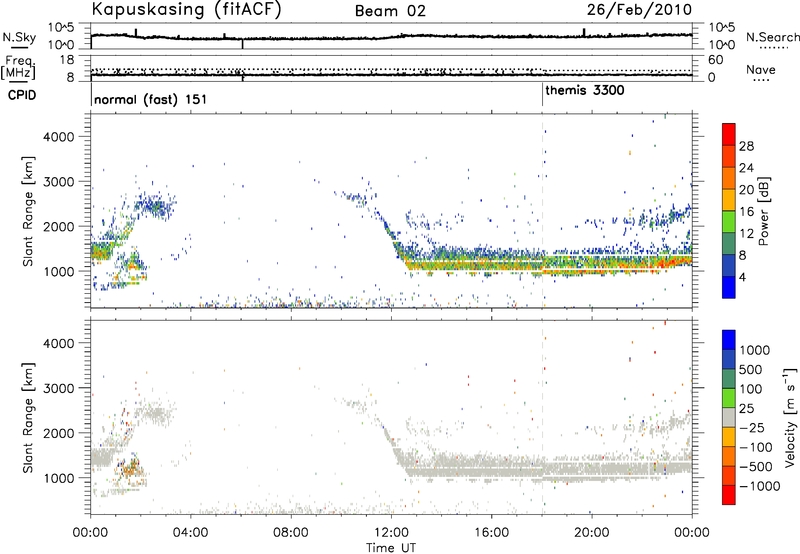The height and width of the screenshot is (554, 800).
Task: Click the 2000 tick on velocity panel
Action: pos(58,433)
